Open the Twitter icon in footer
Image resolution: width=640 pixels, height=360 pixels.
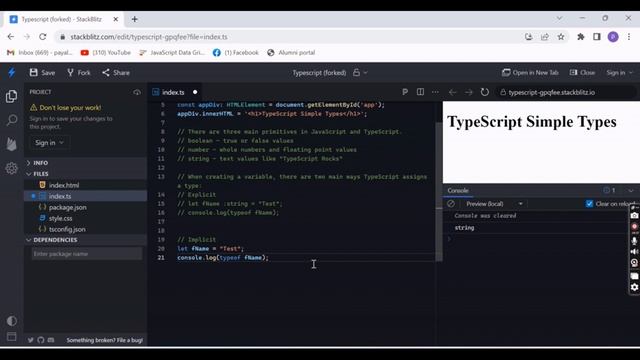pyautogui.click(x=31, y=340)
